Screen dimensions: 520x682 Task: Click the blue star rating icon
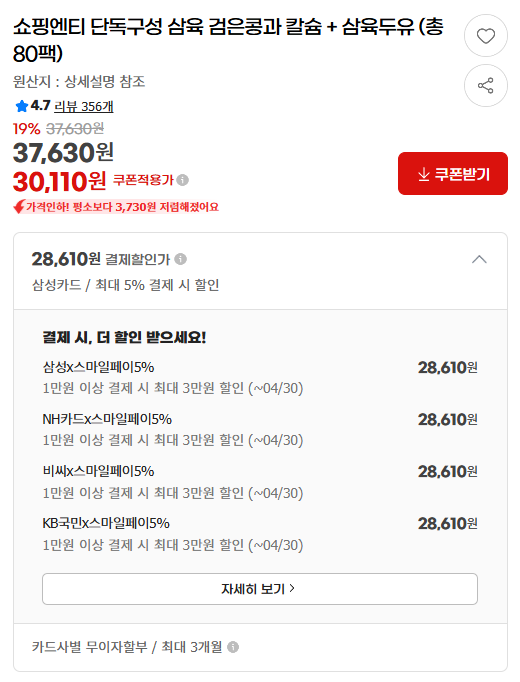(x=21, y=106)
